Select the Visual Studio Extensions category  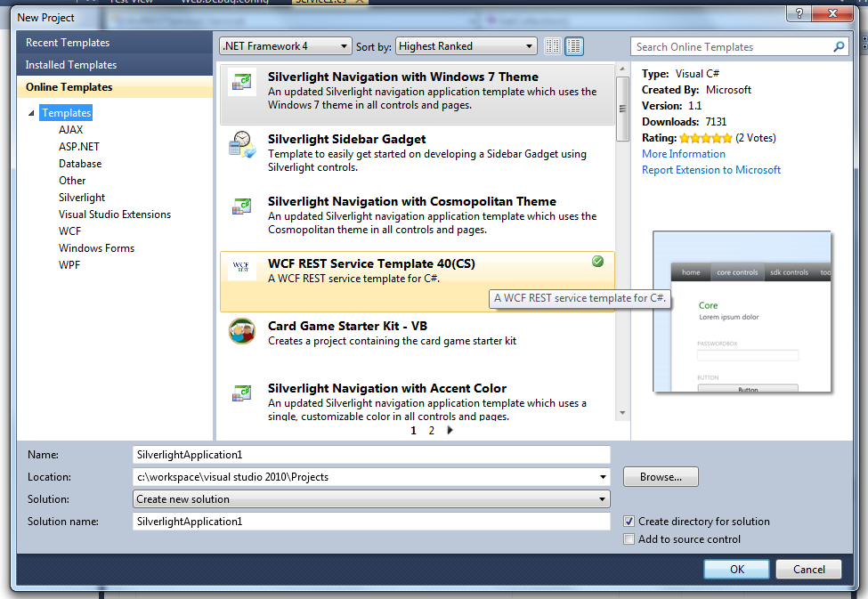click(115, 215)
